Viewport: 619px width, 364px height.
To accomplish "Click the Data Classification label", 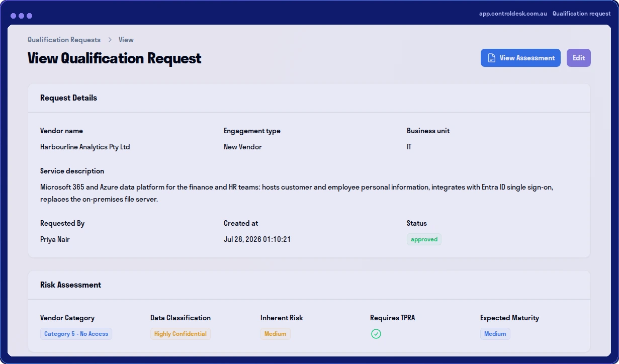I will (181, 318).
